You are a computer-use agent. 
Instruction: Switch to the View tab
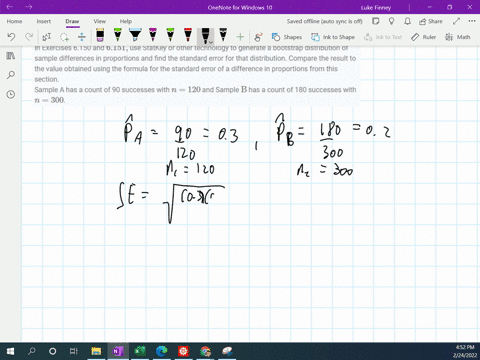click(x=99, y=21)
